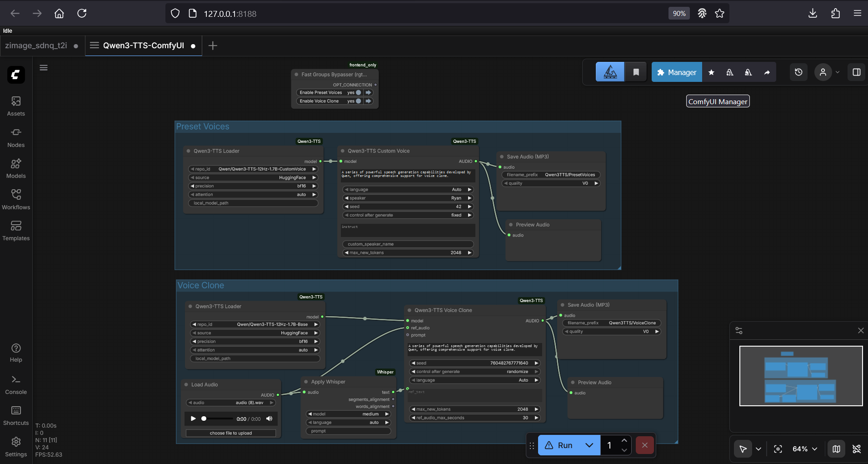This screenshot has height=464, width=868.
Task: Toggle link visibility icon
Action: tap(857, 449)
